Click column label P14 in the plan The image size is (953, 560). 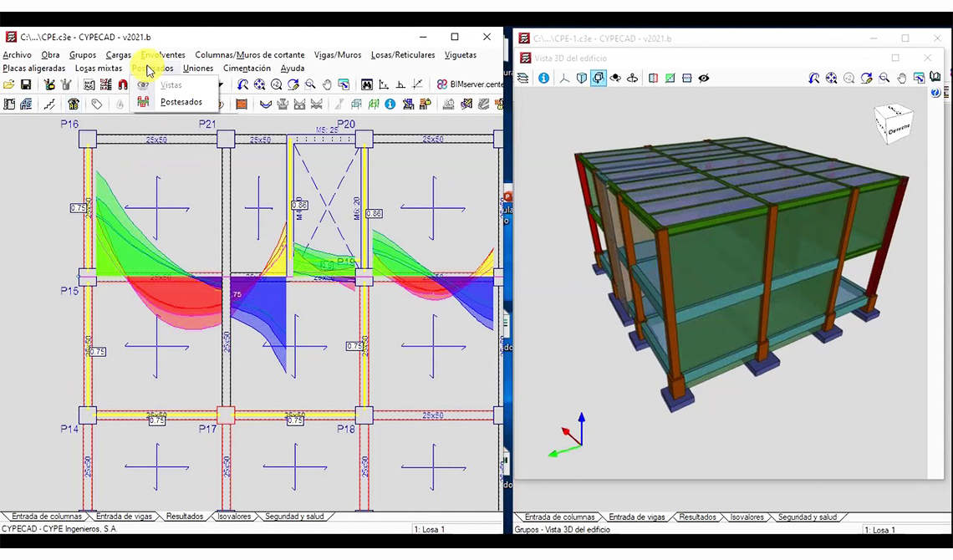point(69,429)
